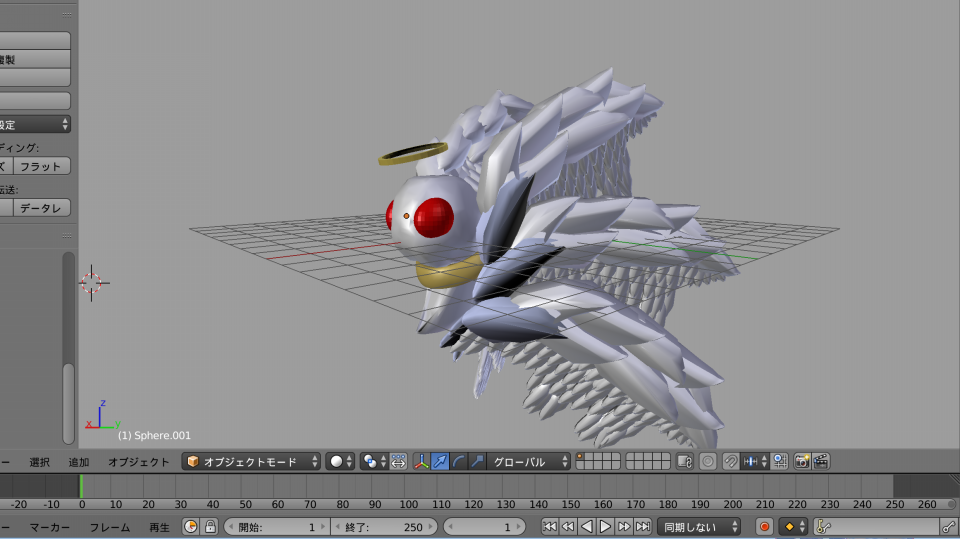This screenshot has width=960, height=539.
Task: Click the snap target icon beside snap element
Action: click(x=779, y=461)
